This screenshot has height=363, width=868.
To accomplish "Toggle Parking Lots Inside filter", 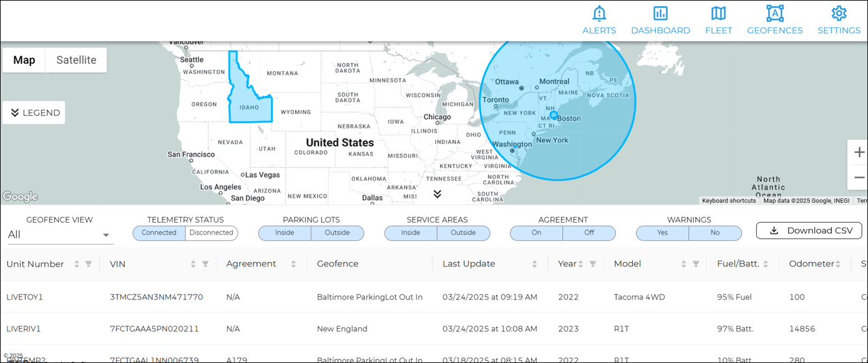I will tap(285, 233).
